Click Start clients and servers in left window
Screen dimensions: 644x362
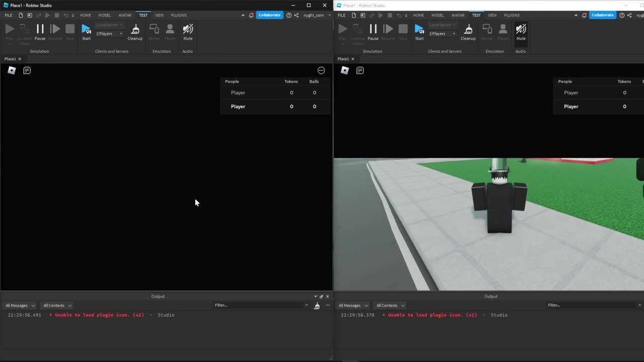click(86, 32)
